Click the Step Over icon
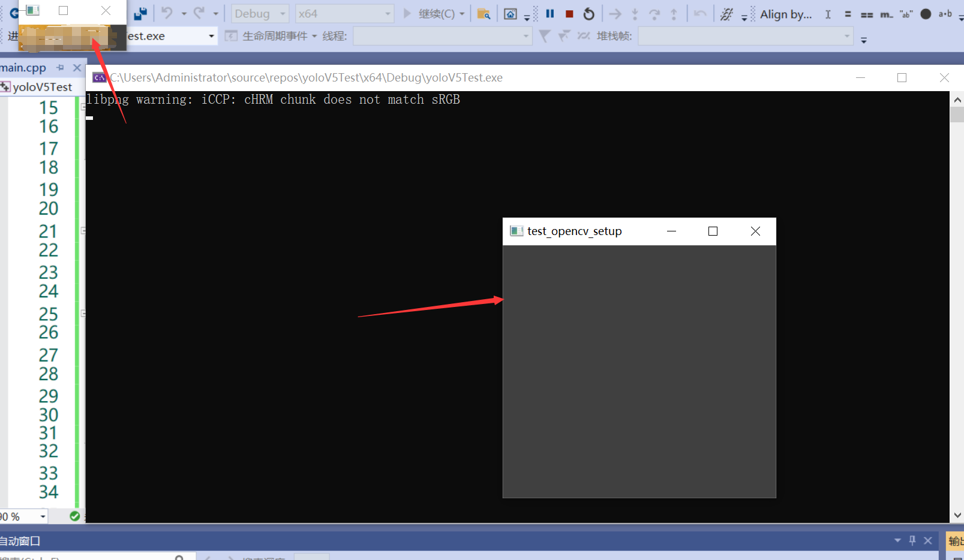The height and width of the screenshot is (560, 964). point(654,13)
